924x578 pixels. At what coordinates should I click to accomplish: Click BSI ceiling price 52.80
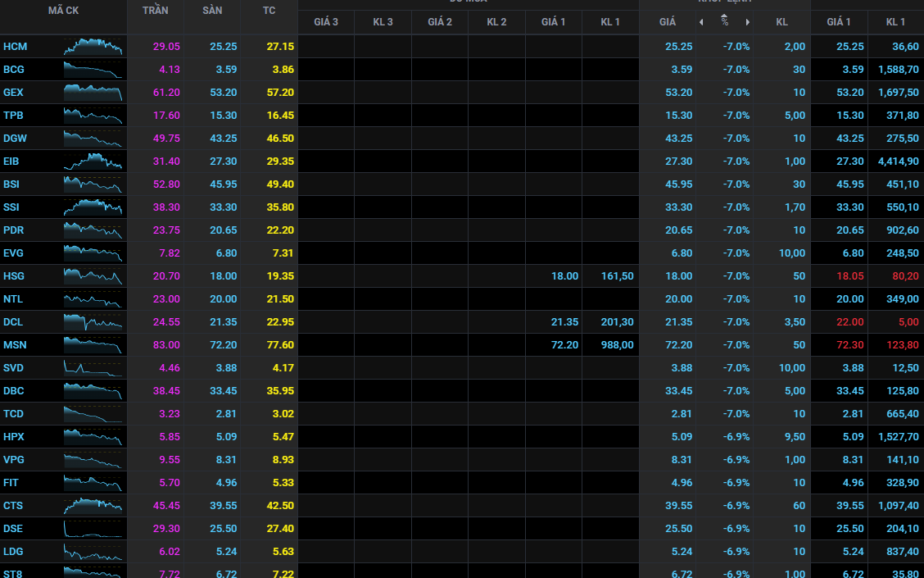(x=166, y=184)
